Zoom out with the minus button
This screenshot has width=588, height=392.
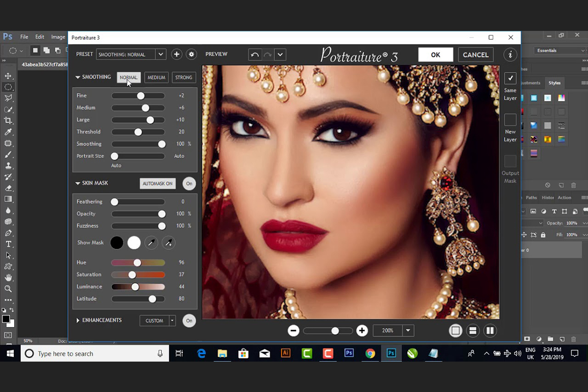click(294, 331)
